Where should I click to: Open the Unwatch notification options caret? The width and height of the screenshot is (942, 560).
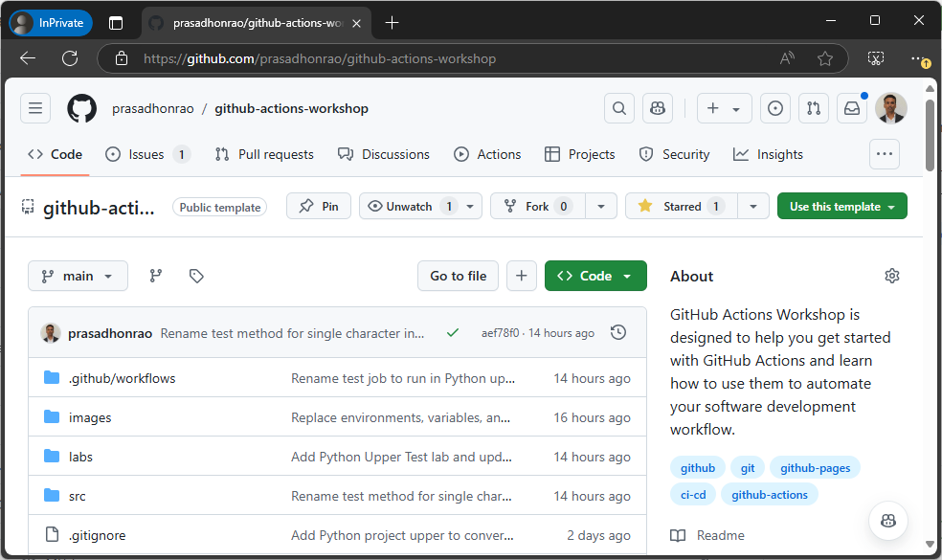(470, 206)
